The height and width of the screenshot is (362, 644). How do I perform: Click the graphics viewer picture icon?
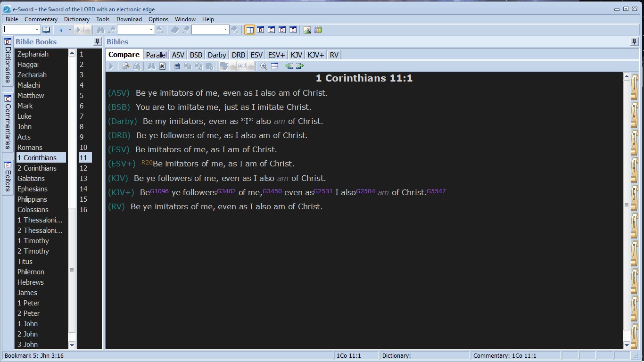[307, 30]
